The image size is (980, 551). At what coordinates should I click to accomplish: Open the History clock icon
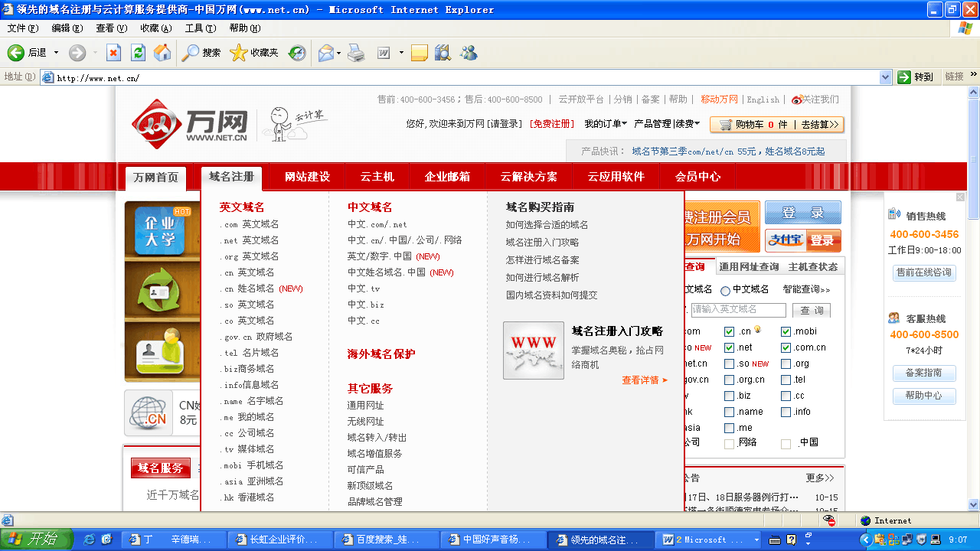[x=297, y=53]
